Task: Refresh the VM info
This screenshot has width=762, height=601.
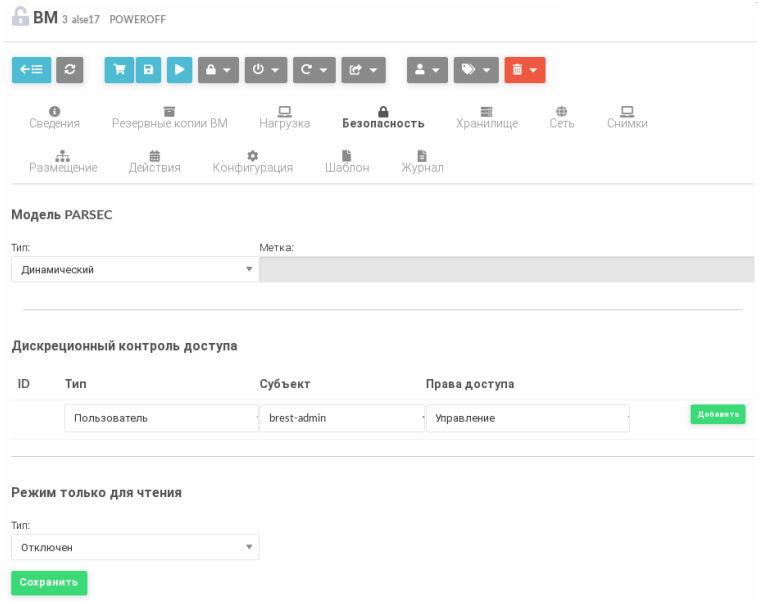Action: click(69, 70)
